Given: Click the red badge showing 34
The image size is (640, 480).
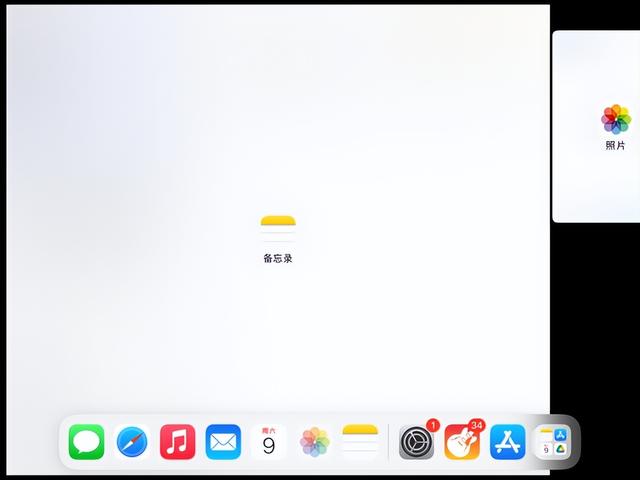Looking at the screenshot, I should click(476, 425).
